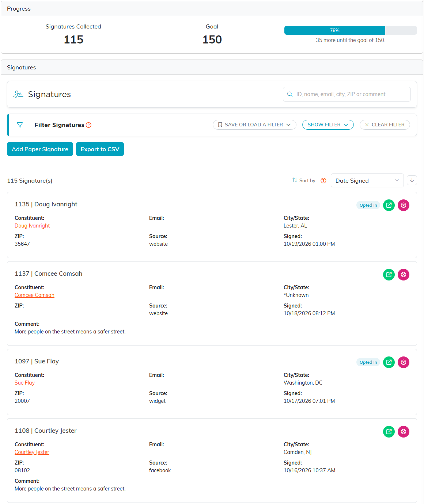Open constituent link Courtley Jester
Screen dimensions: 424x504
point(32,452)
